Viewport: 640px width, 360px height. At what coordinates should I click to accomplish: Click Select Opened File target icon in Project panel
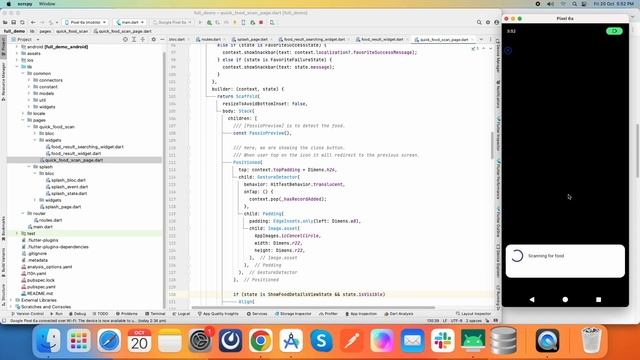[125, 40]
